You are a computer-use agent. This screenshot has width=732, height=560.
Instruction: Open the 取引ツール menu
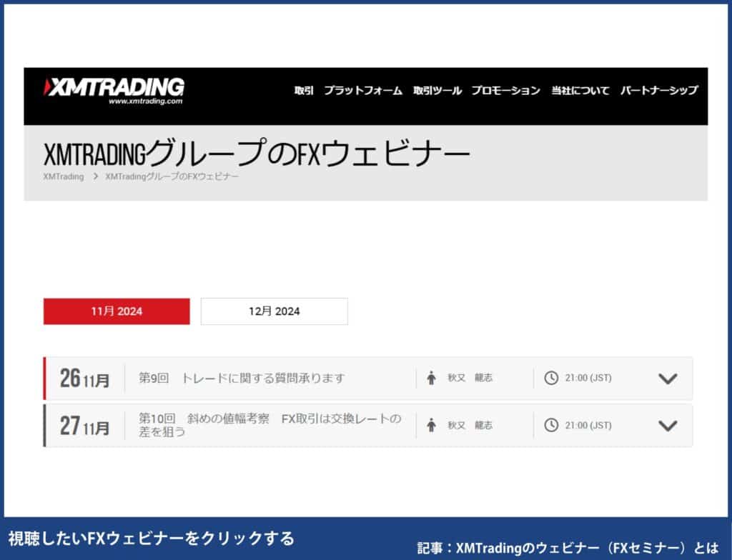coord(437,91)
